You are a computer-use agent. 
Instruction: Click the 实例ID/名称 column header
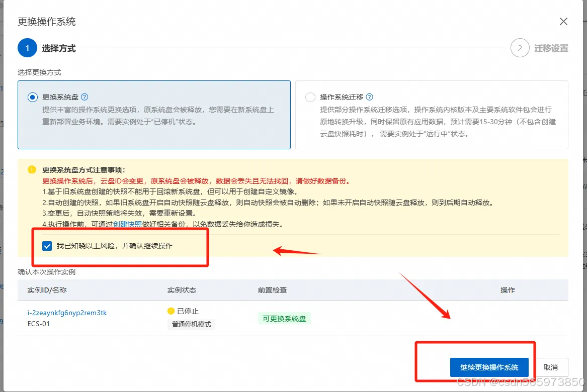coord(47,290)
